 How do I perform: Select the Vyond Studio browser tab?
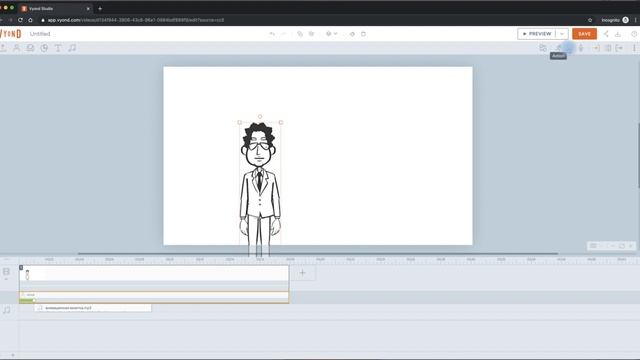click(x=56, y=8)
